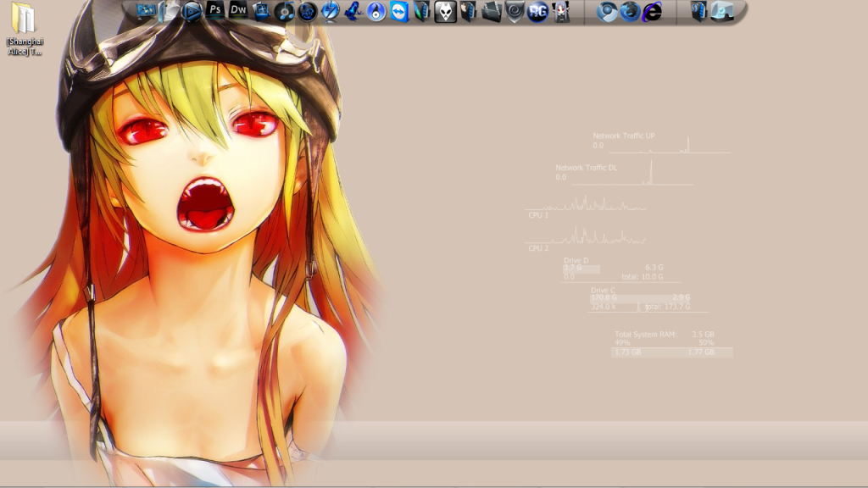Open Photoshop from the dock
Screen dimensions: 868x488
215,11
